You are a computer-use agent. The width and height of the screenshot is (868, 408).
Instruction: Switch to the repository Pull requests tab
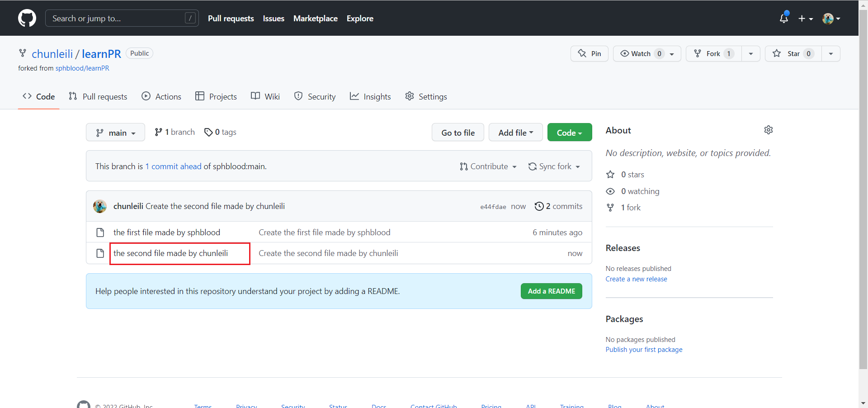tap(98, 96)
